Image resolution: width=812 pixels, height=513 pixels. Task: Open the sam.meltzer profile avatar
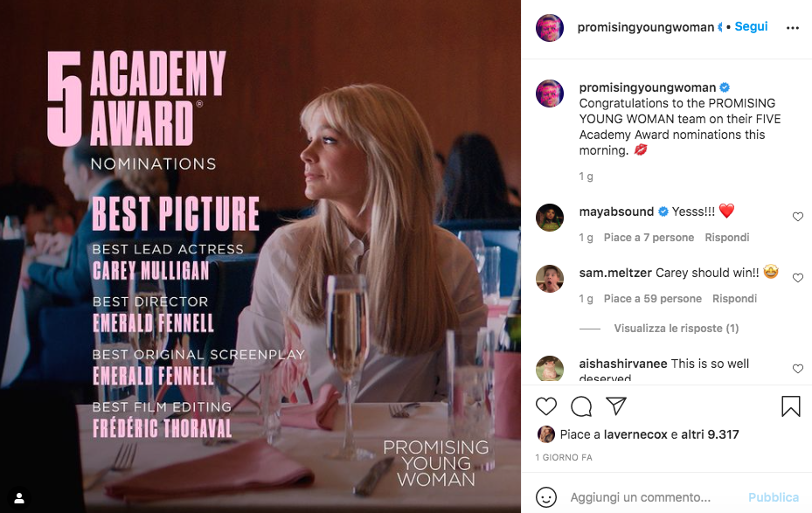pos(550,279)
